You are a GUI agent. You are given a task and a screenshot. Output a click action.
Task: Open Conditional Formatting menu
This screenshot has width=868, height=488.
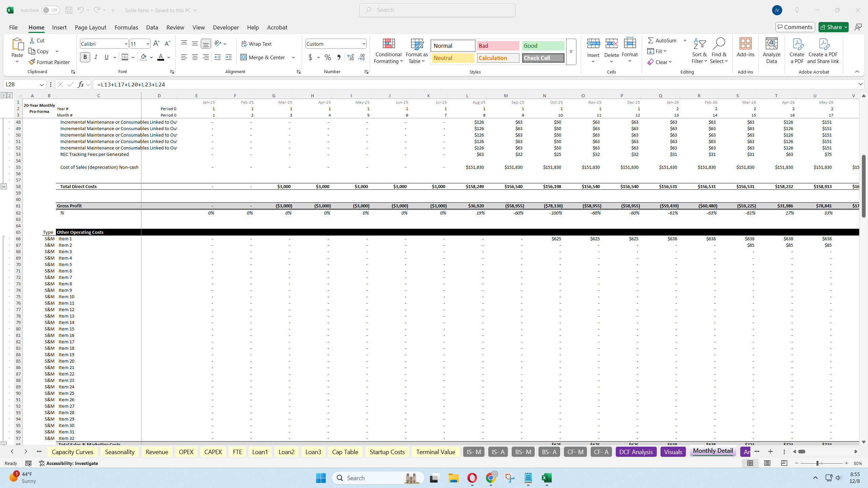(389, 51)
